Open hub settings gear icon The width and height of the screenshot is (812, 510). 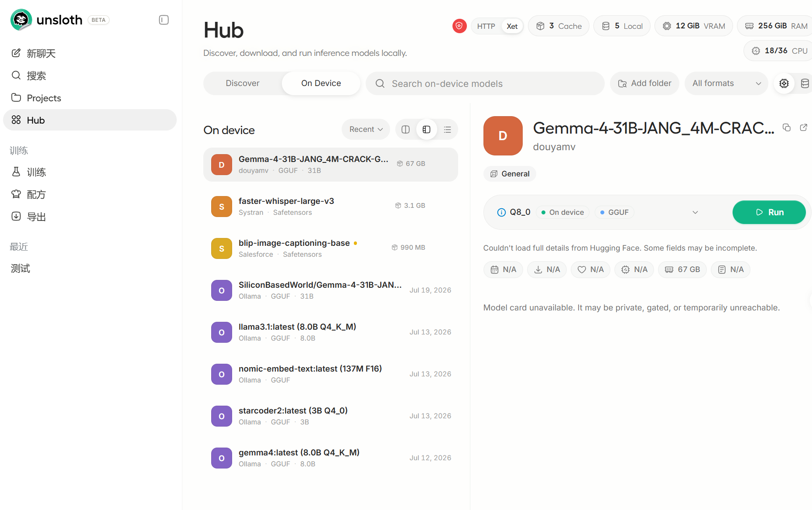coord(784,83)
